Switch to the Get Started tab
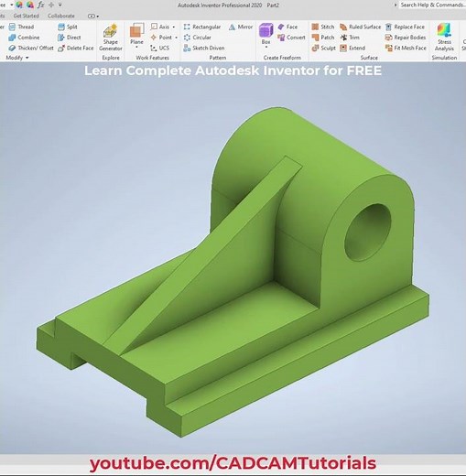The width and height of the screenshot is (466, 476). coord(27,16)
